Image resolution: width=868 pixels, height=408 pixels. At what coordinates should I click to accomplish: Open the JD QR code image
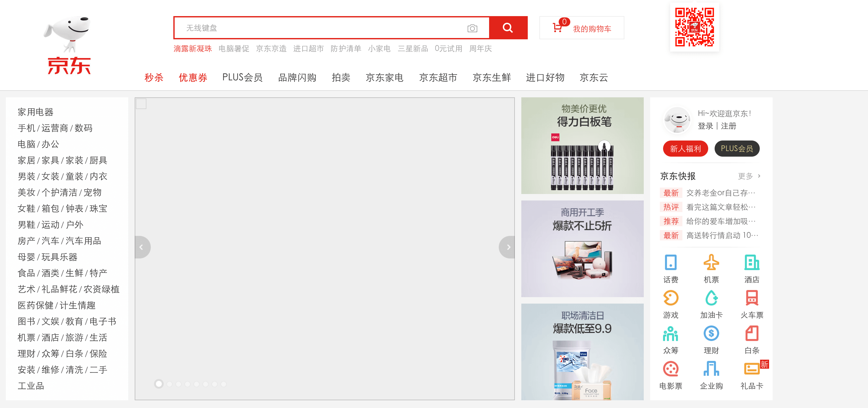(x=694, y=27)
